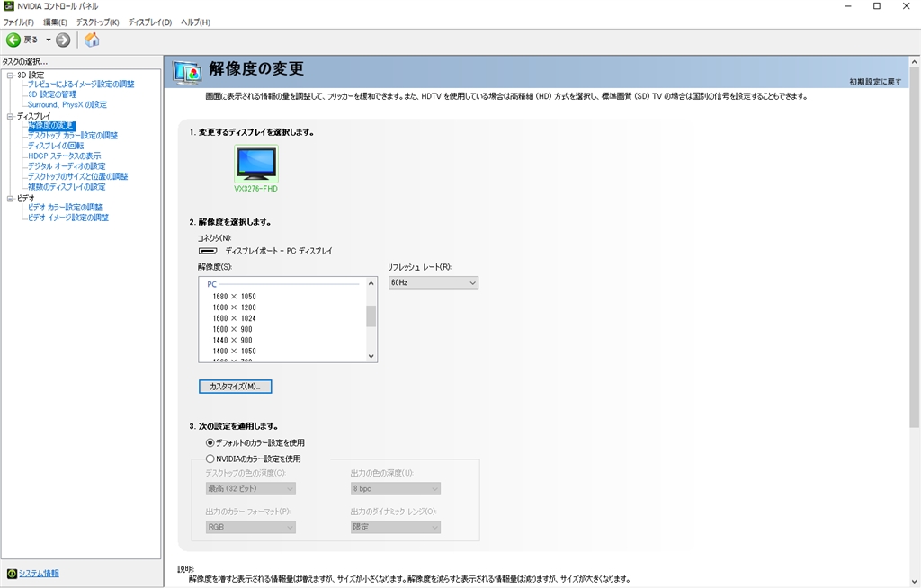Open the ファイル(F) menu
Screen dimensions: 921x588
coord(19,22)
